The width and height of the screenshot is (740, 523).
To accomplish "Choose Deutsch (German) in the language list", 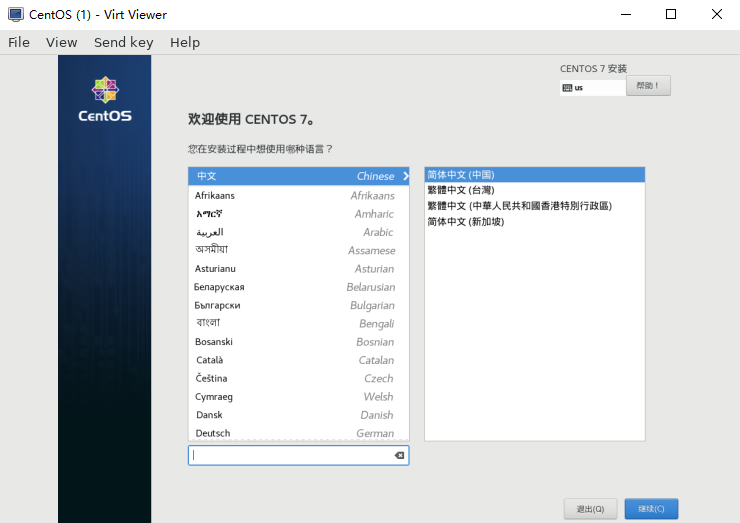I will click(298, 433).
